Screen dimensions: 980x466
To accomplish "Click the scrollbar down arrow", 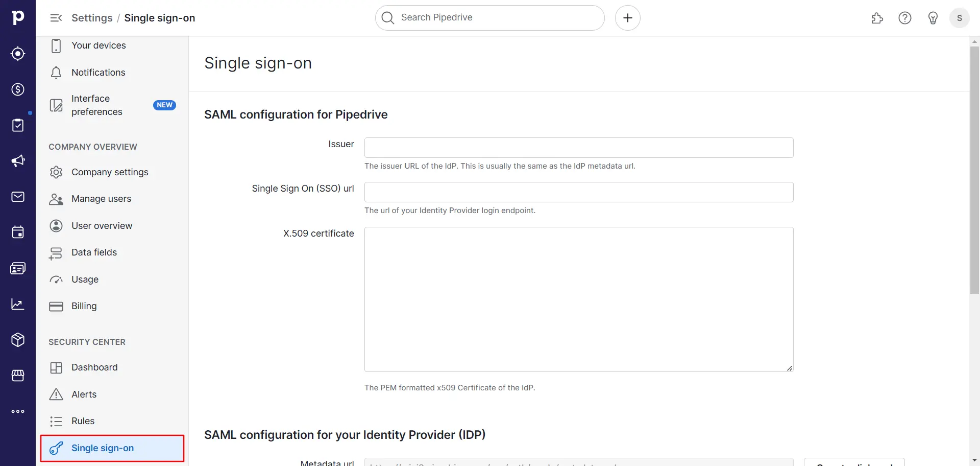I will pos(974,460).
